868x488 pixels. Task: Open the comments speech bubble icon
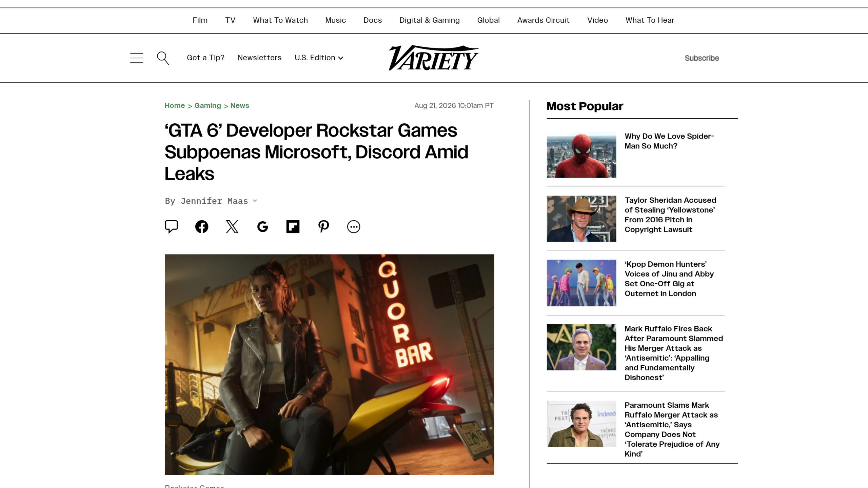coord(171,226)
